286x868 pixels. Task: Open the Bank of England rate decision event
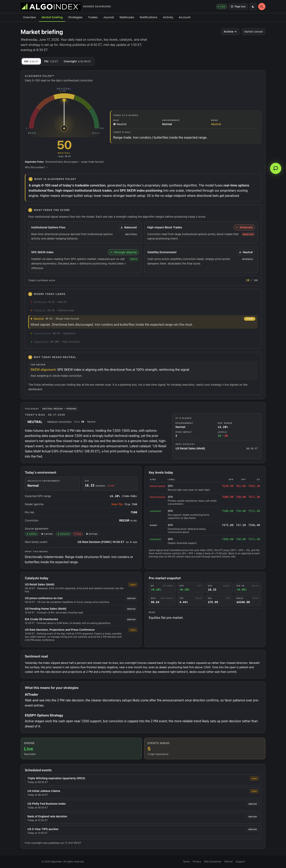tap(143, 818)
